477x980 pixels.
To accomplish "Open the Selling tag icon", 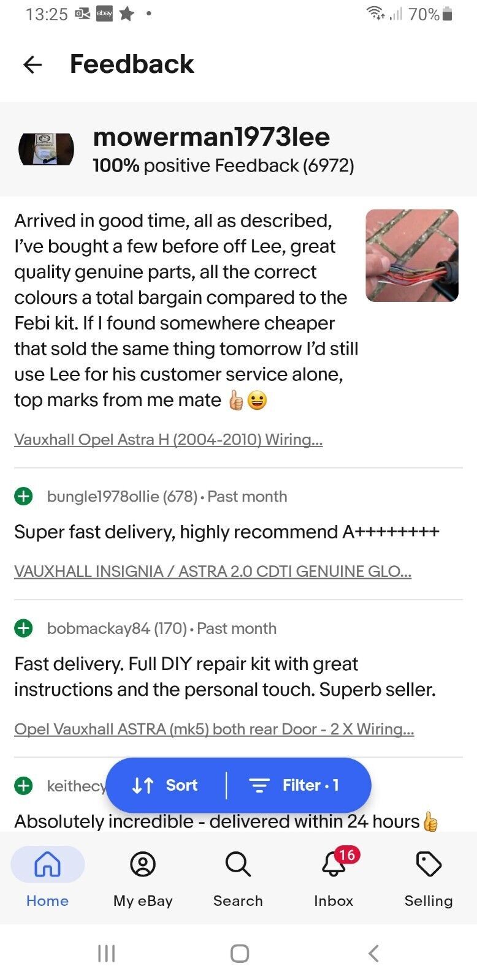I will 429,864.
